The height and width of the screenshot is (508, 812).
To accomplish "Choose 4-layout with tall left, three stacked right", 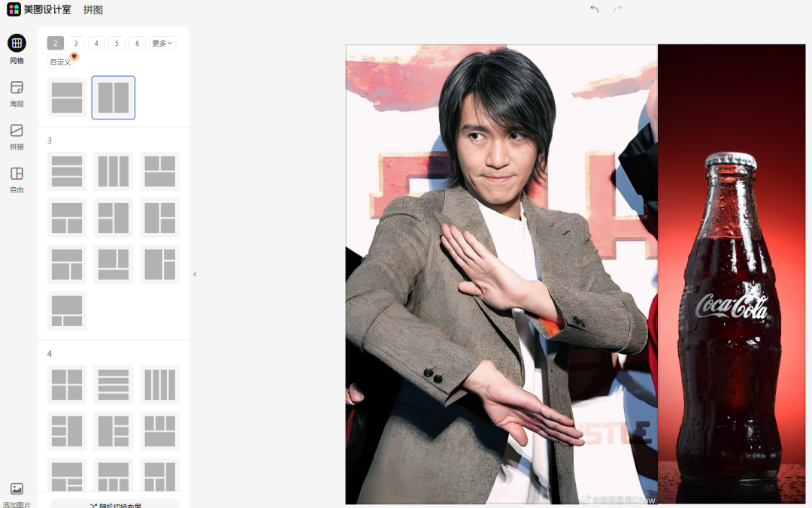I will pos(114,431).
